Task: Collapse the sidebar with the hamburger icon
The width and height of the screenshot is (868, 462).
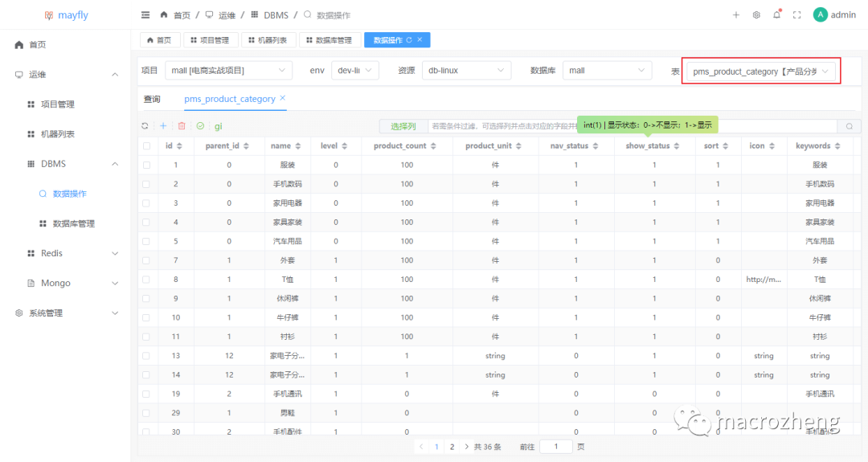Action: (145, 15)
